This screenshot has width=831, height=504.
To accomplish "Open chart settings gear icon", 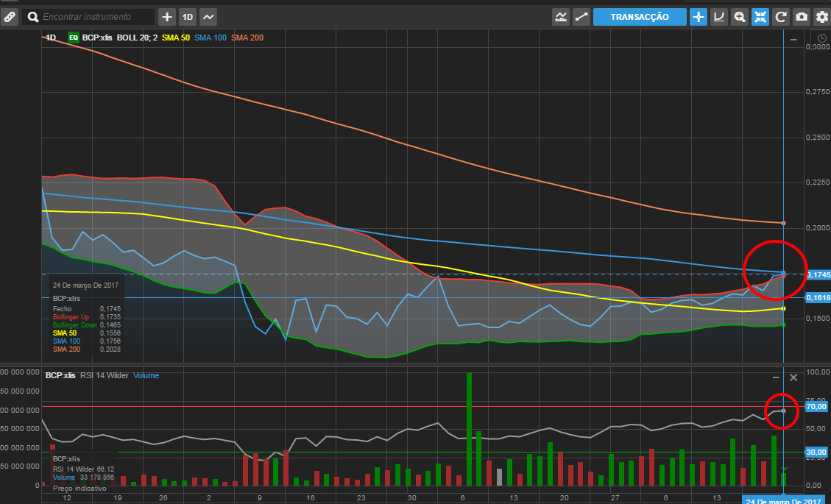I will pyautogui.click(x=821, y=16).
